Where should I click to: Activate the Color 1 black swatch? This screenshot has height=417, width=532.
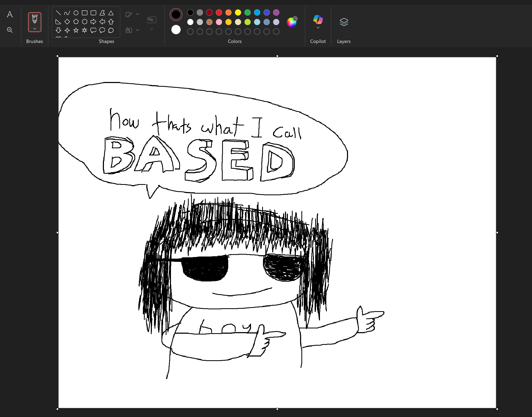click(176, 14)
